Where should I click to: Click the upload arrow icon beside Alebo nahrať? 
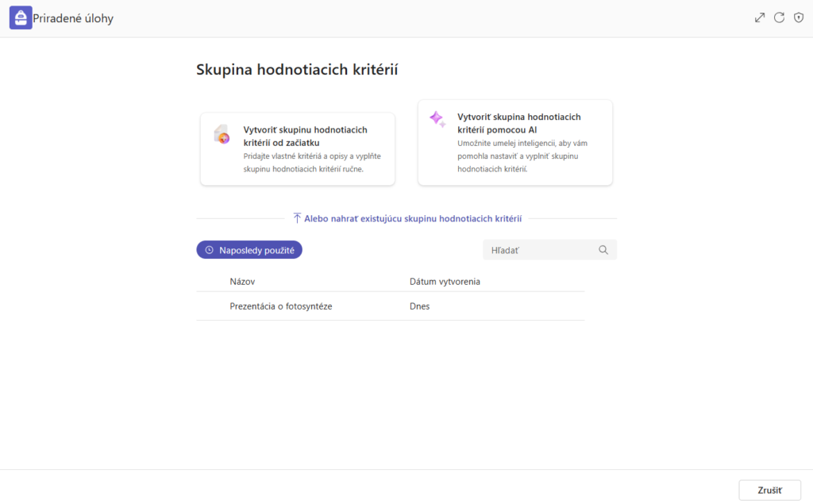(x=297, y=218)
